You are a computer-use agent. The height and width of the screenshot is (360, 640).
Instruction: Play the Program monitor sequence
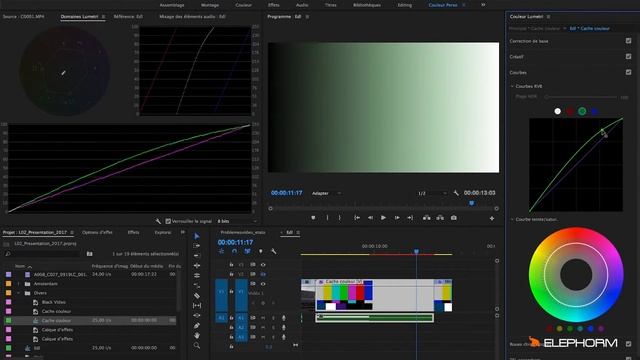(x=383, y=218)
